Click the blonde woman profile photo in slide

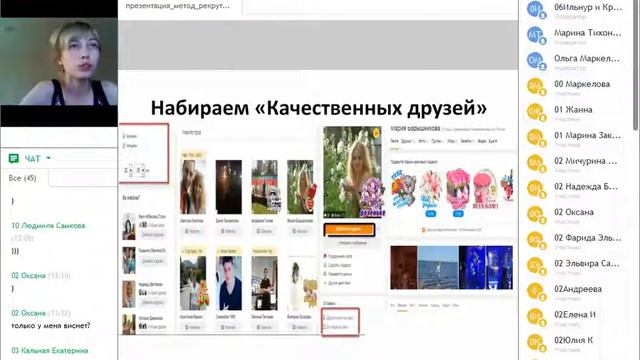(x=352, y=171)
